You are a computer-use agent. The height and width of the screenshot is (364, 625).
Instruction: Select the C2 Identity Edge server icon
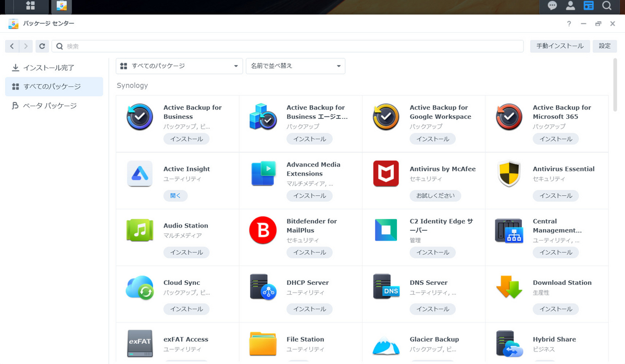pyautogui.click(x=386, y=230)
